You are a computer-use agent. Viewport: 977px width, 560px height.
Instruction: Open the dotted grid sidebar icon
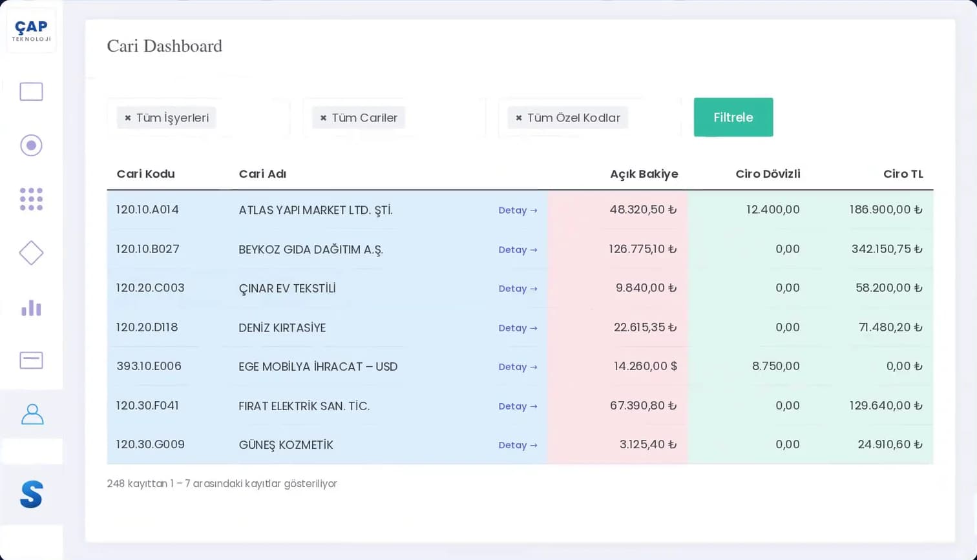point(31,199)
